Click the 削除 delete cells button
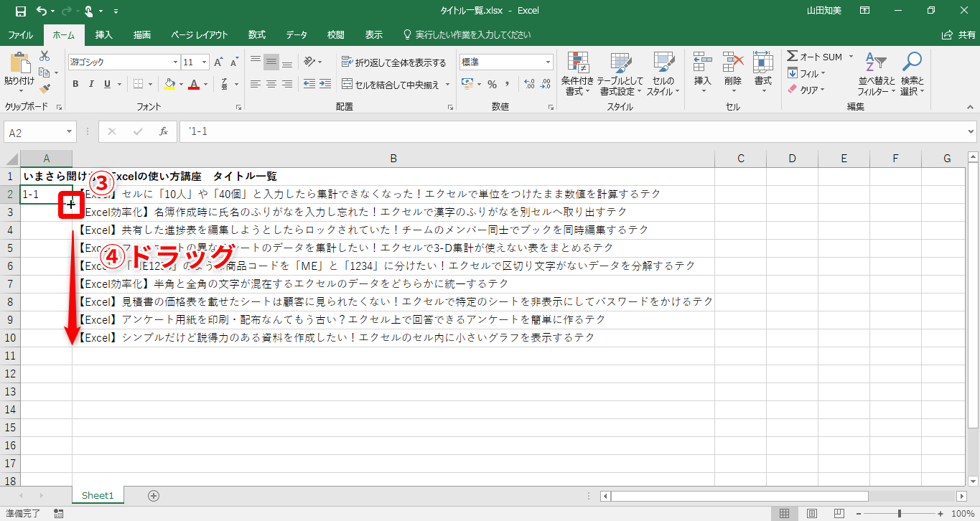This screenshot has width=980, height=521. point(732,72)
